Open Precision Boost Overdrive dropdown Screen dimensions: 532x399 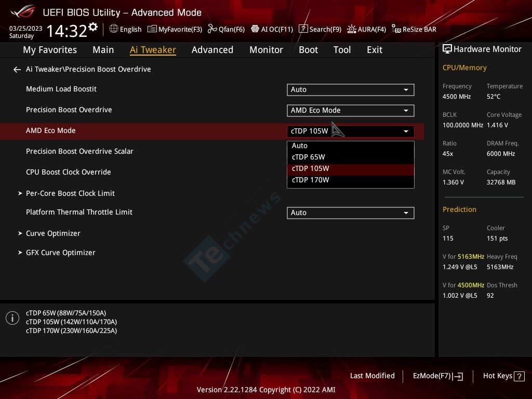point(351,111)
